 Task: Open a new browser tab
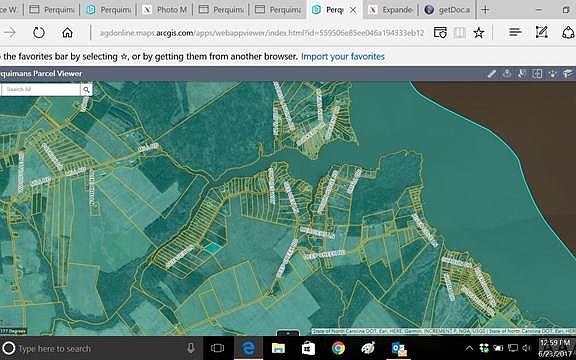coord(485,10)
